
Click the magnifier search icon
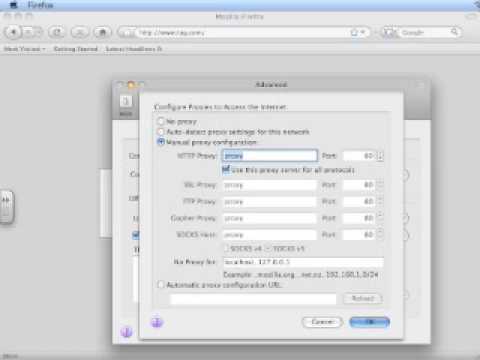[x=455, y=32]
